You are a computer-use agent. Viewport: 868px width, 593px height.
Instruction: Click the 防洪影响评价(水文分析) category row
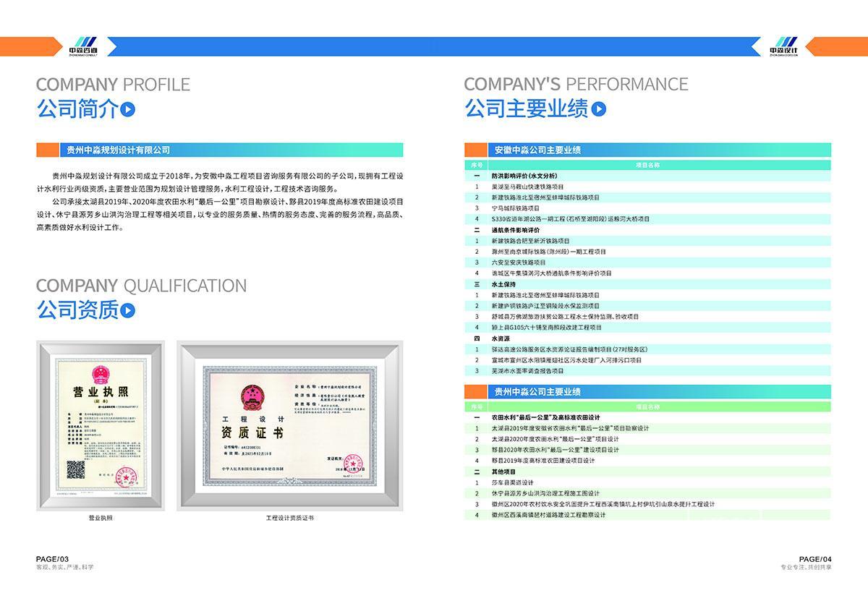(x=524, y=176)
